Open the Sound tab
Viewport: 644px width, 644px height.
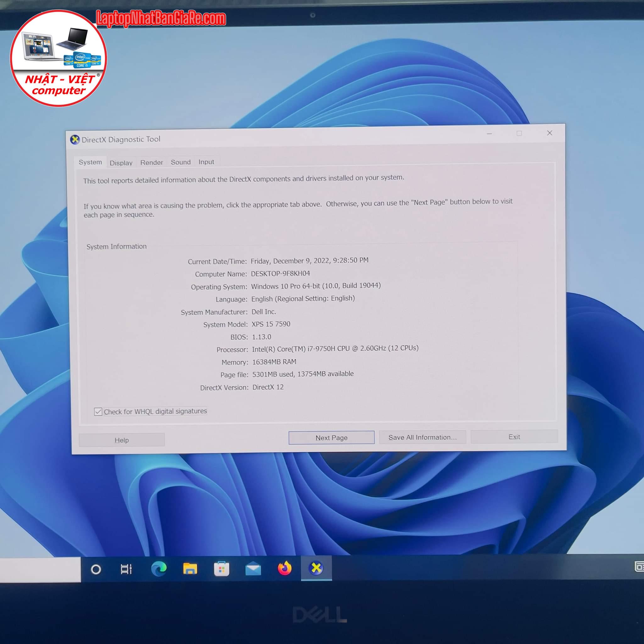(181, 162)
